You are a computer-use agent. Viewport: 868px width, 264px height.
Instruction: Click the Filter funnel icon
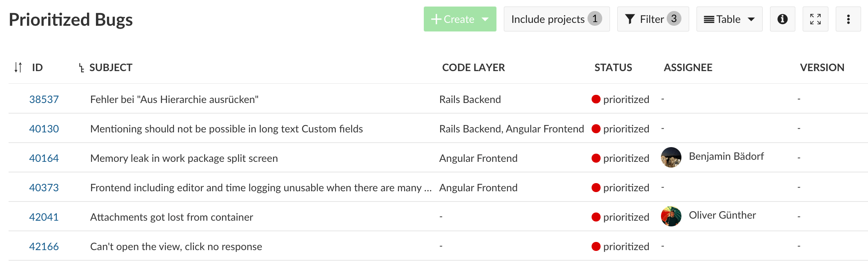(x=630, y=19)
